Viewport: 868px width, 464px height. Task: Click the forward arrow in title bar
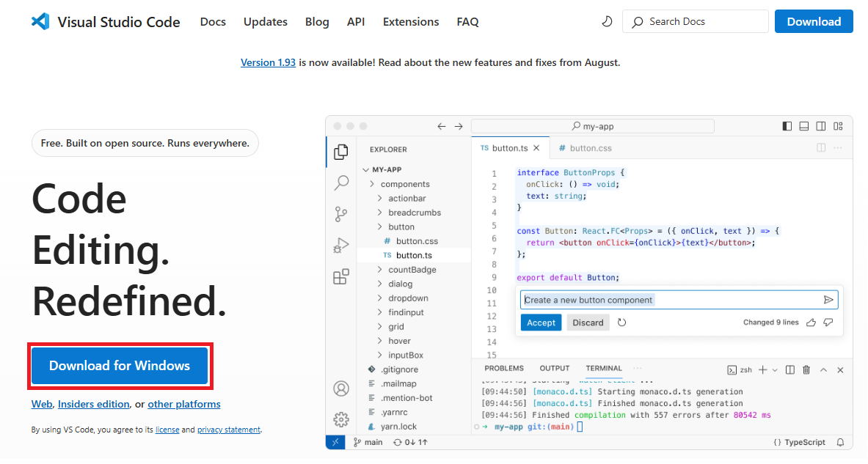click(459, 126)
